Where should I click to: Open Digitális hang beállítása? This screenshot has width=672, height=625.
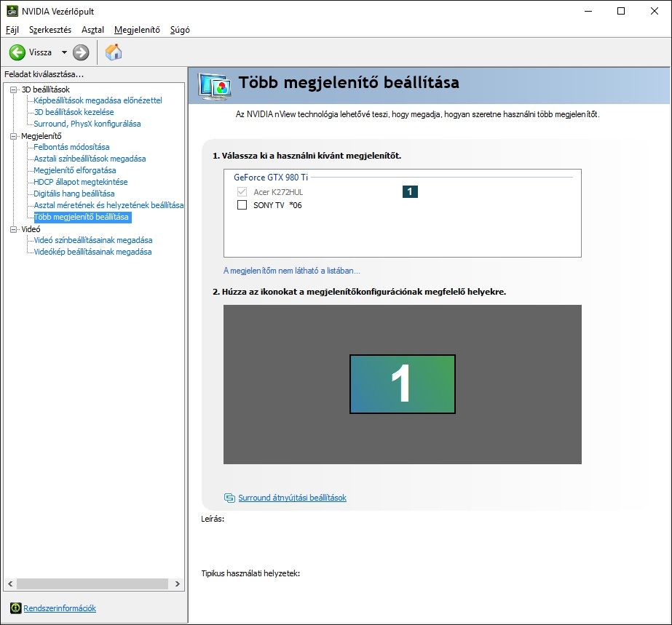[74, 194]
